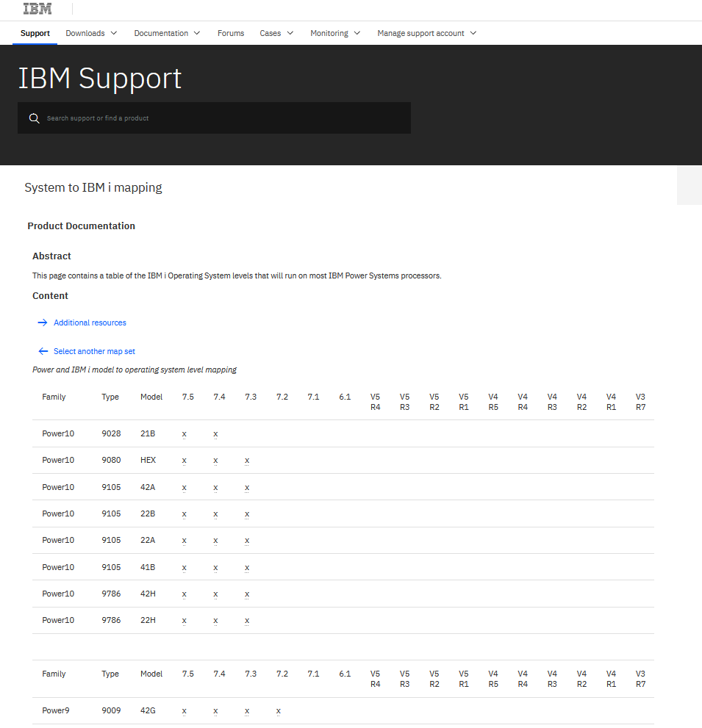Click the search magnifier icon
The width and height of the screenshot is (702, 728).
tap(34, 118)
